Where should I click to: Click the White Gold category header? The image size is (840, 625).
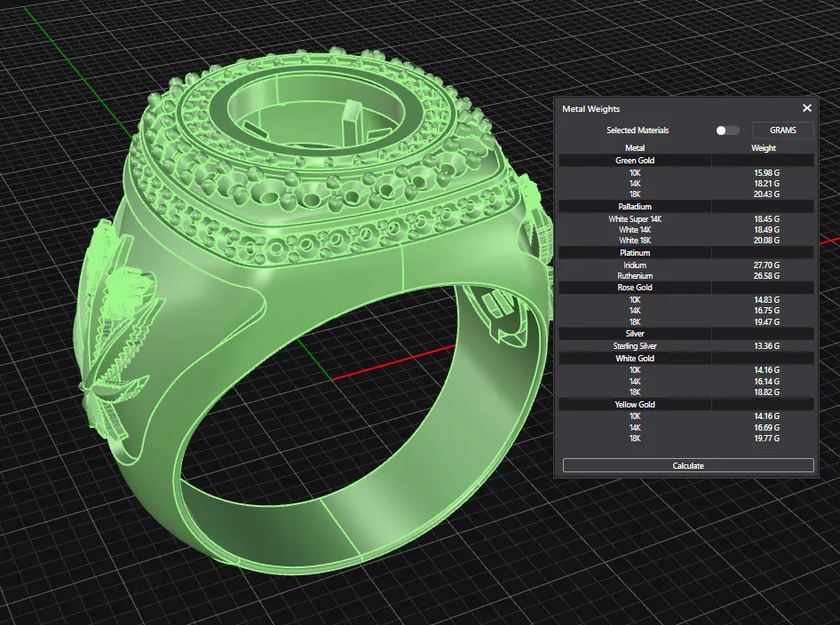tap(635, 358)
